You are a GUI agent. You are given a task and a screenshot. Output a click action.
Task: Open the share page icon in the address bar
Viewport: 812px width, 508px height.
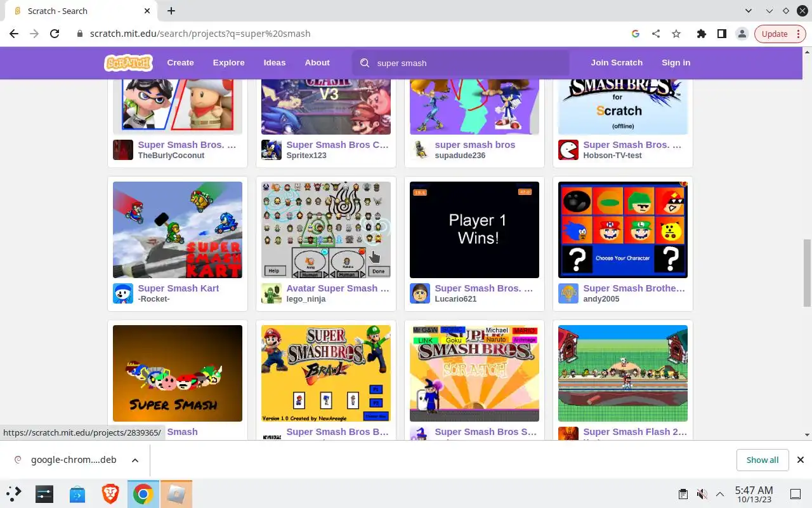coord(656,34)
